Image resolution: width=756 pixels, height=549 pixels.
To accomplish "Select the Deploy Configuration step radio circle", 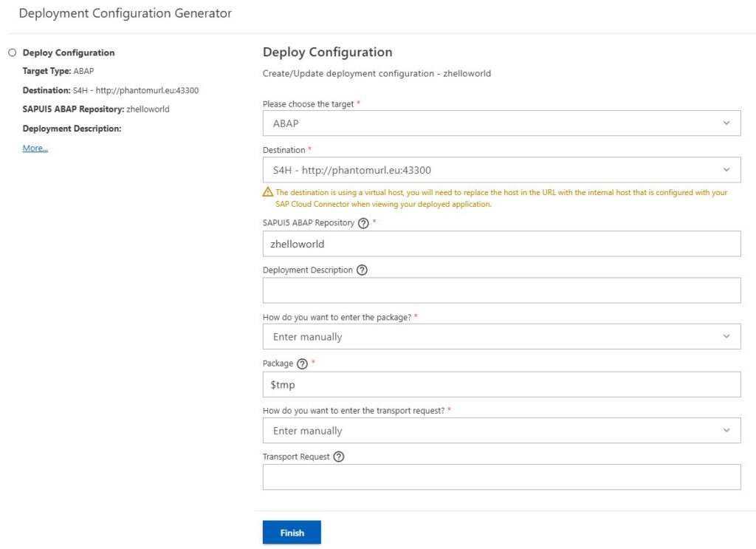I will coord(12,52).
